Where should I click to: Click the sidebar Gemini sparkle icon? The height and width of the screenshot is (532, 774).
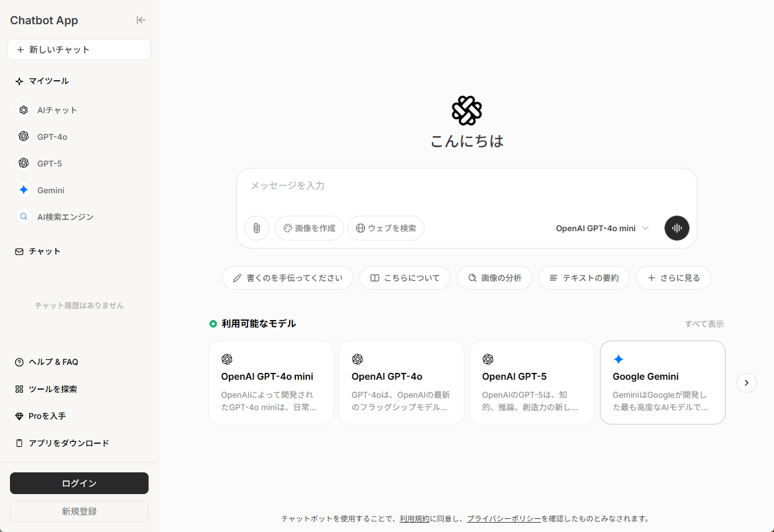pyautogui.click(x=24, y=190)
